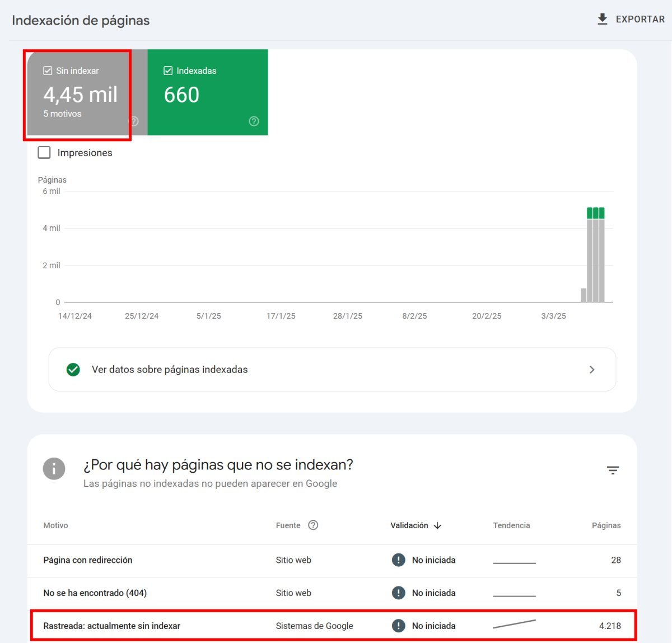The width and height of the screenshot is (672, 643).
Task: Click the gray info circle icon
Action: (x=54, y=469)
